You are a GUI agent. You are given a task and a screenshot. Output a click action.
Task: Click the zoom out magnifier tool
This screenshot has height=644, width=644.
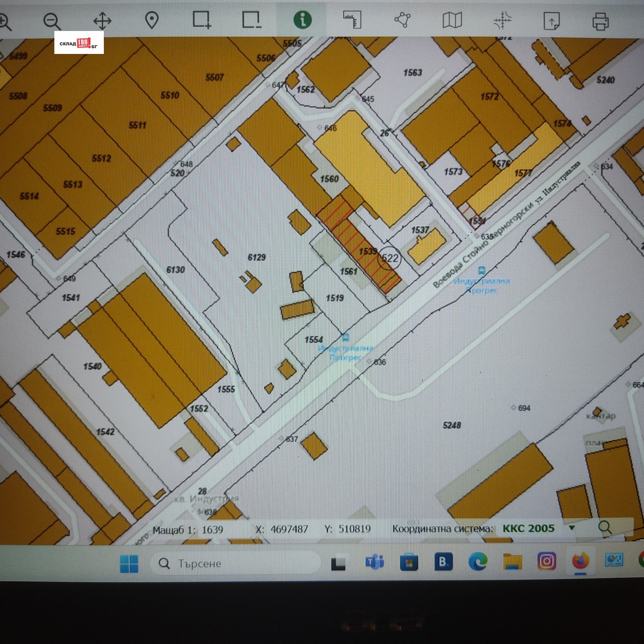point(52,21)
